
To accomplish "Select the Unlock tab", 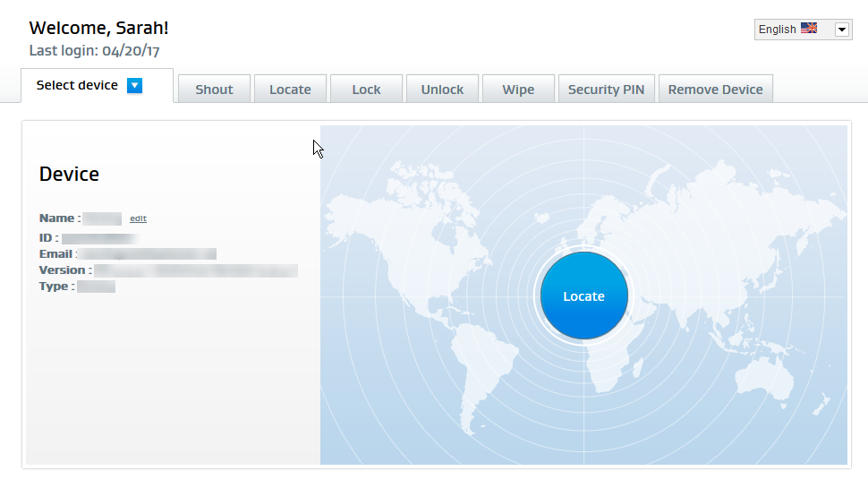I will tap(442, 90).
